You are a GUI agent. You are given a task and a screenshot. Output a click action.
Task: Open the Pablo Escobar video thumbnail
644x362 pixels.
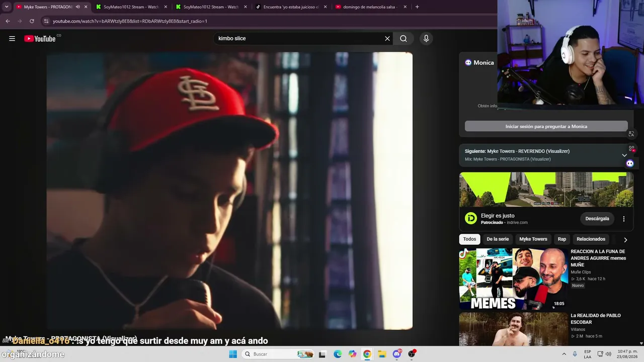pos(513,329)
